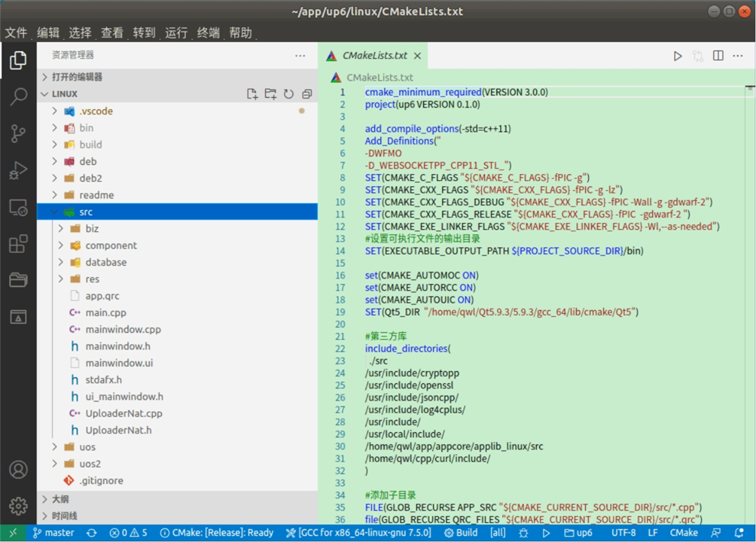756x542 pixels.
Task: Click the master branch indicator
Action: point(53,533)
